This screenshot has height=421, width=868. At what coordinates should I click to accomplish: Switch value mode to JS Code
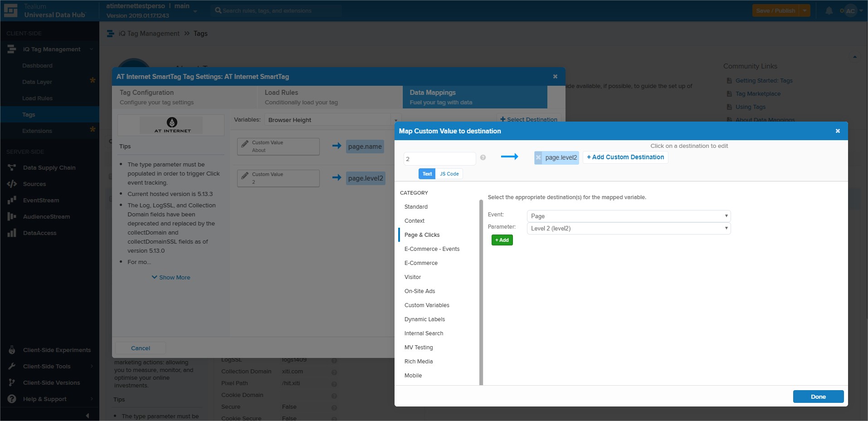449,174
